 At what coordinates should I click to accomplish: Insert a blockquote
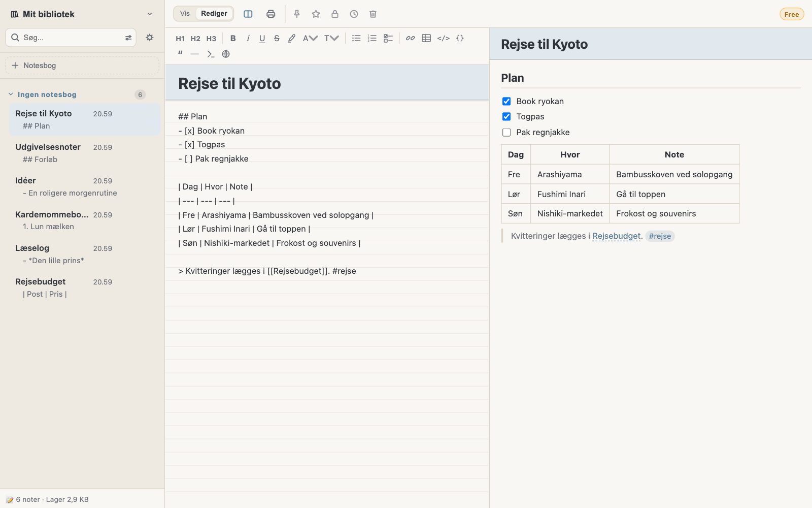click(x=180, y=54)
